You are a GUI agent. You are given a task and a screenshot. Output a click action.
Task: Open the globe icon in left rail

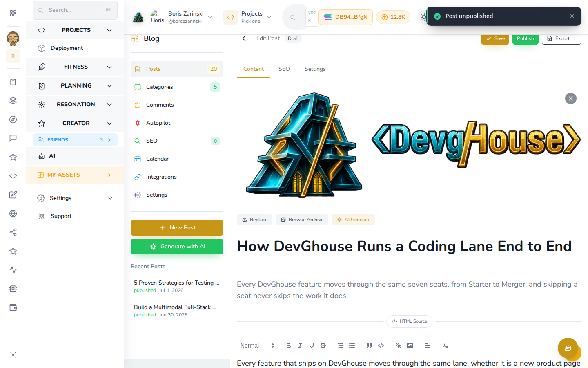pyautogui.click(x=13, y=213)
